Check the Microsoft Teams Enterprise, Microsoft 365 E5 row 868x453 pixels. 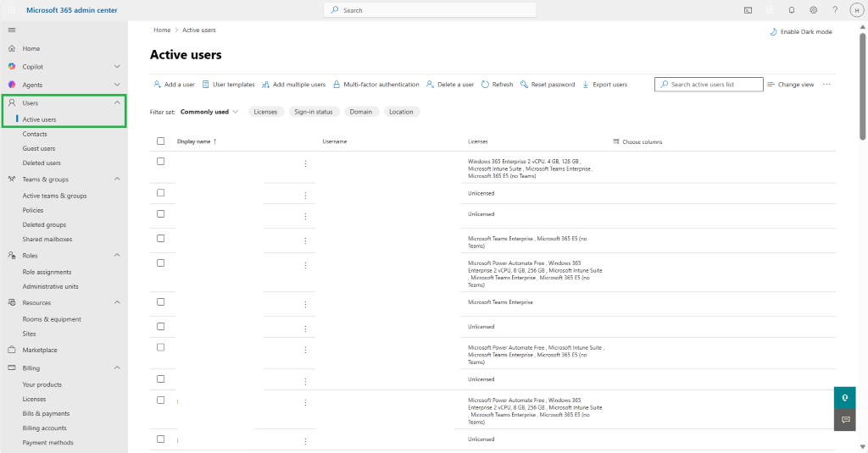coord(160,239)
